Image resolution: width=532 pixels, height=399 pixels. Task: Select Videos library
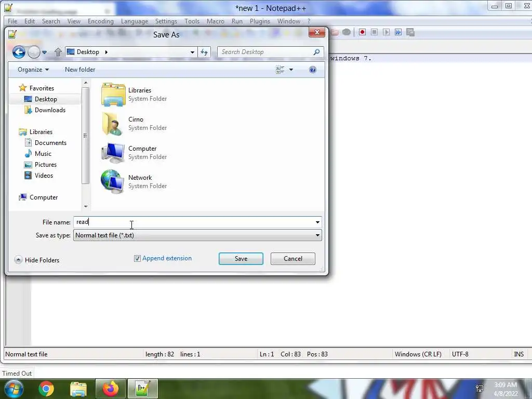click(38, 176)
